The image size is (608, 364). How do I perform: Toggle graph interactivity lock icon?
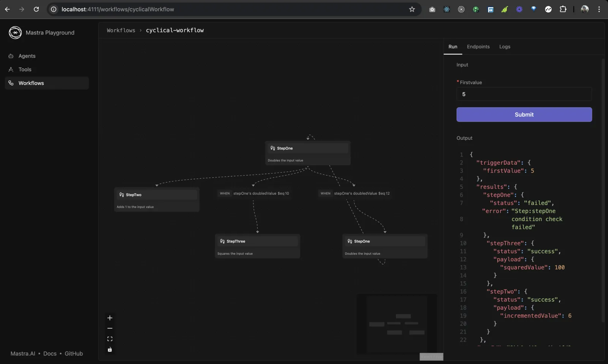click(x=110, y=350)
